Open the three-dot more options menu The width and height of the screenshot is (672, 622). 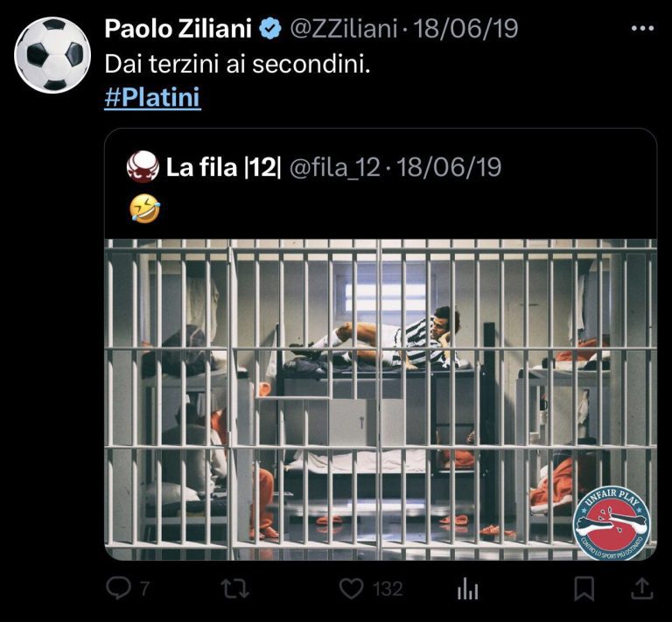[x=642, y=29]
